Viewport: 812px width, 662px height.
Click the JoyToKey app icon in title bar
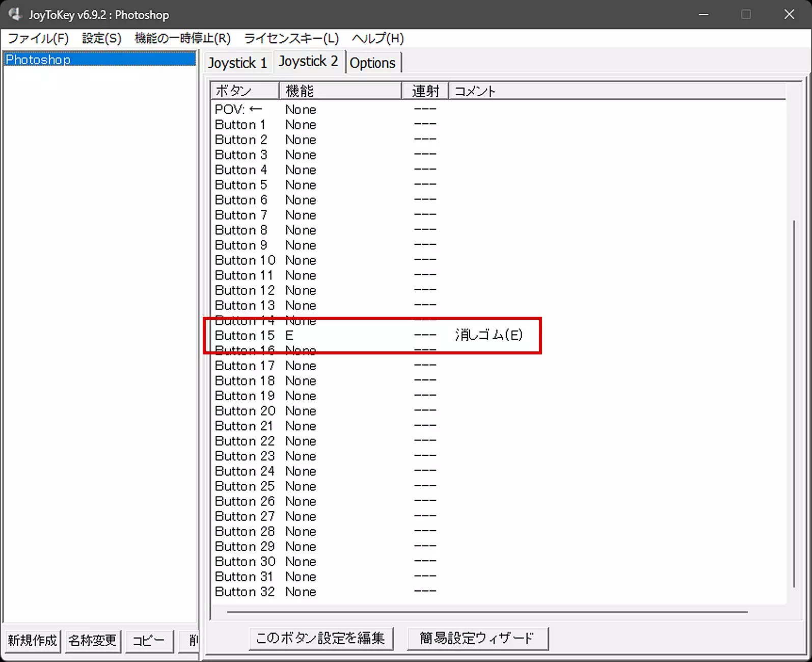(x=15, y=14)
